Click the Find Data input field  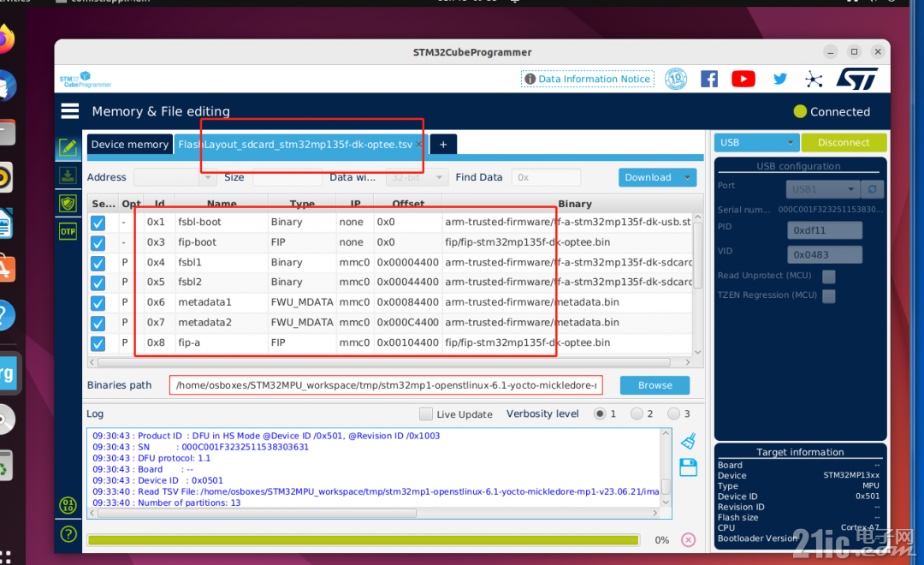tap(546, 177)
